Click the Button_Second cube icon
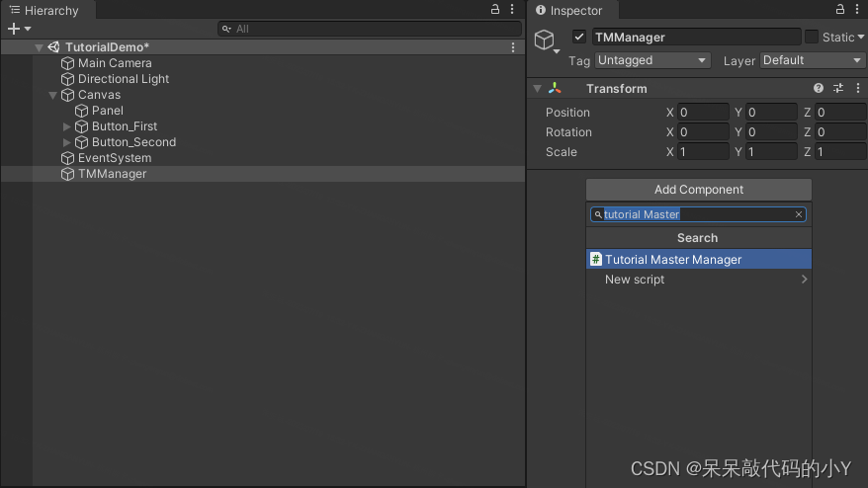This screenshot has height=488, width=868. pyautogui.click(x=81, y=142)
